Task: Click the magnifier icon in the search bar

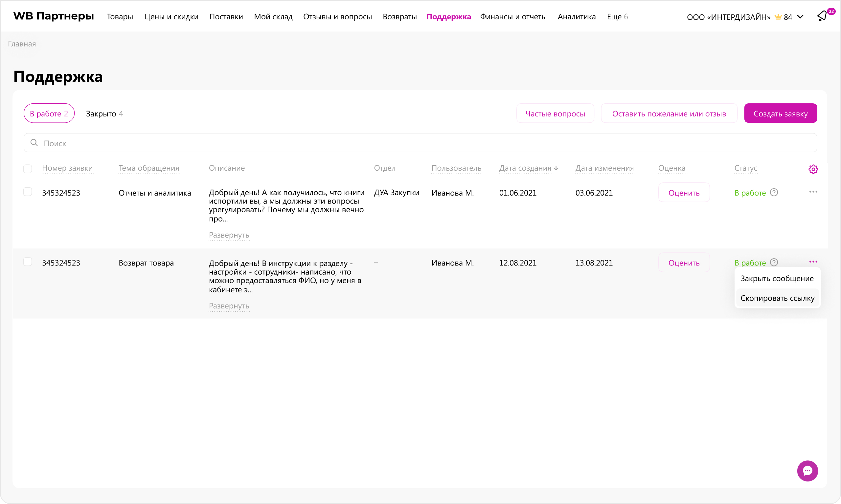Action: [x=34, y=143]
